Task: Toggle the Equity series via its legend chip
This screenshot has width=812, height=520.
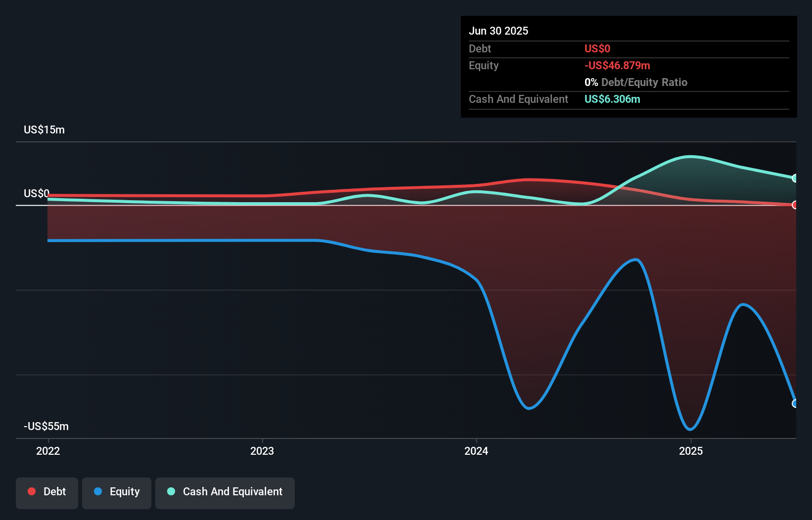Action: 116,491
